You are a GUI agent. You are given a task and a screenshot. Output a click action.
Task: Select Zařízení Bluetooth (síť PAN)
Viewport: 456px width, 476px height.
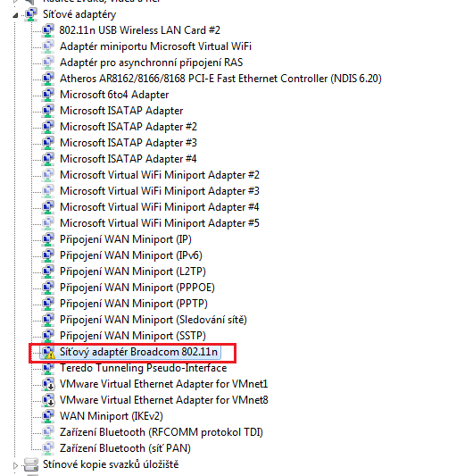point(125,448)
